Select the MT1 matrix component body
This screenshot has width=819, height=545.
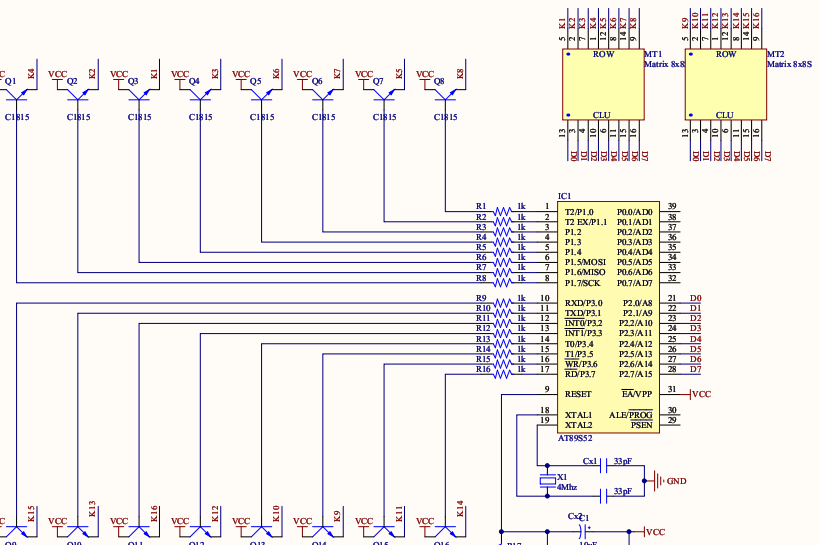point(603,85)
